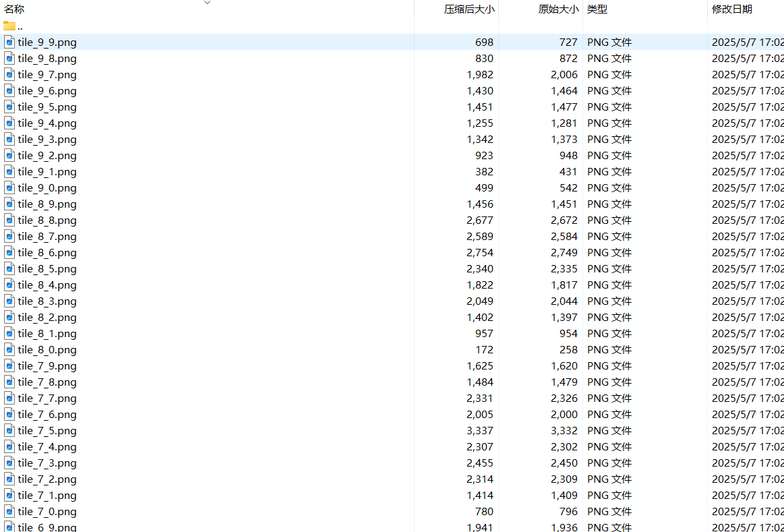Click the file icon beside tile_9_1.png
This screenshot has height=532, width=784.
(9, 172)
